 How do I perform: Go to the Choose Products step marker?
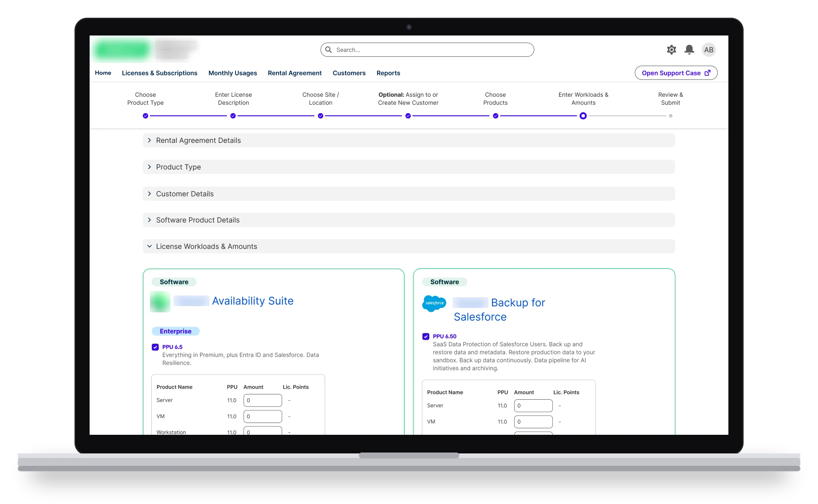click(496, 116)
